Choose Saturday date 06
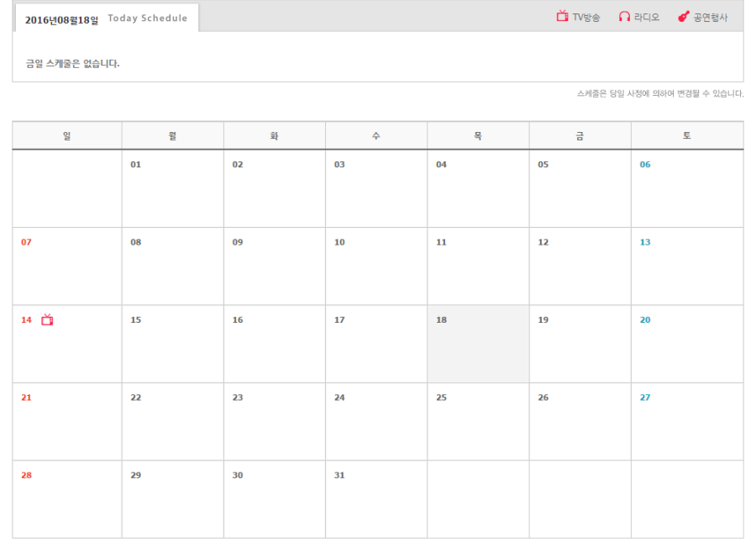The width and height of the screenshot is (756, 543). [x=645, y=165]
